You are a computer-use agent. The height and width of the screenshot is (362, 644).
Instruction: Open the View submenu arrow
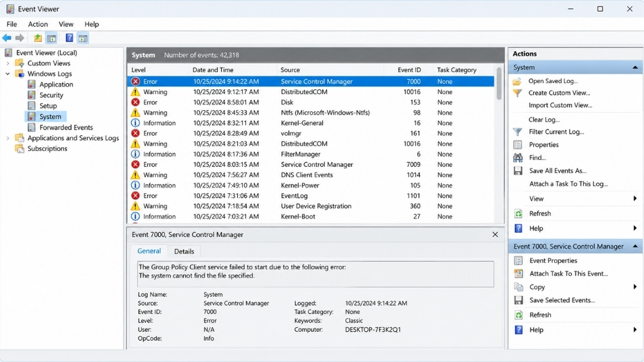635,199
